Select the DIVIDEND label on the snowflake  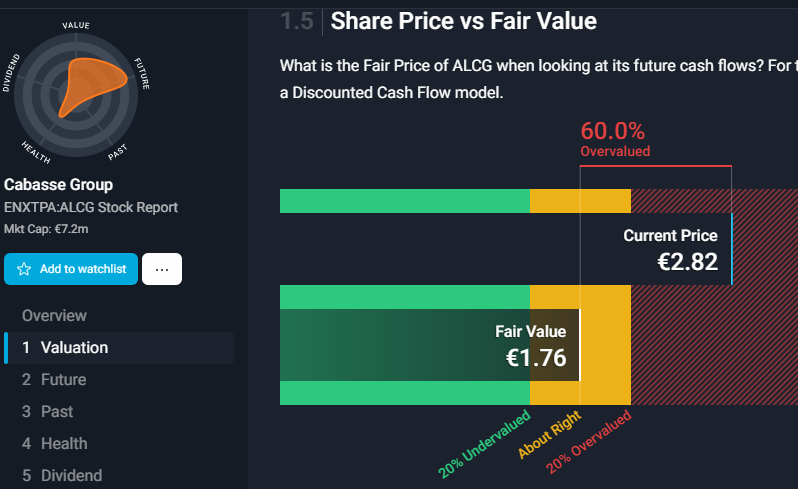click(11, 73)
